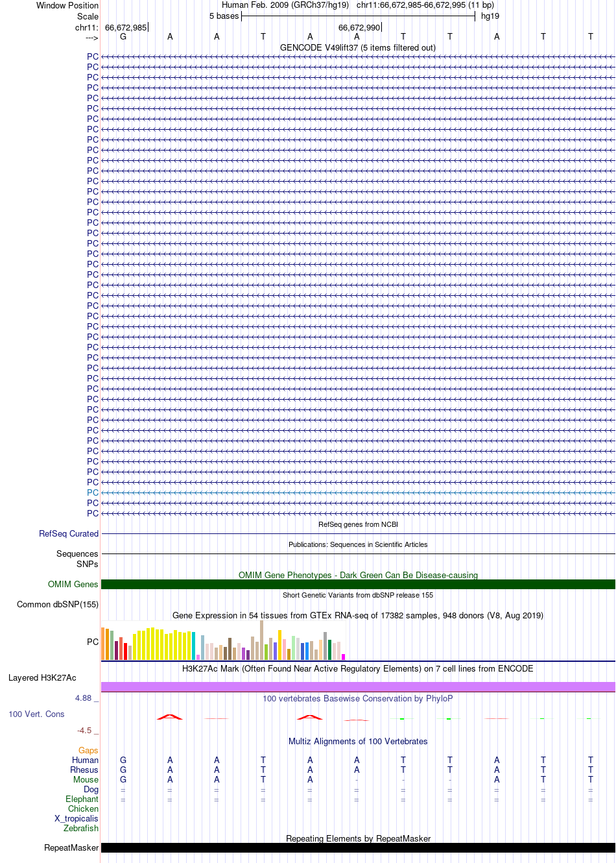Open OMIM Gene Phenotypes track title
Image resolution: width=616 pixels, height=863 pixels.
click(358, 575)
